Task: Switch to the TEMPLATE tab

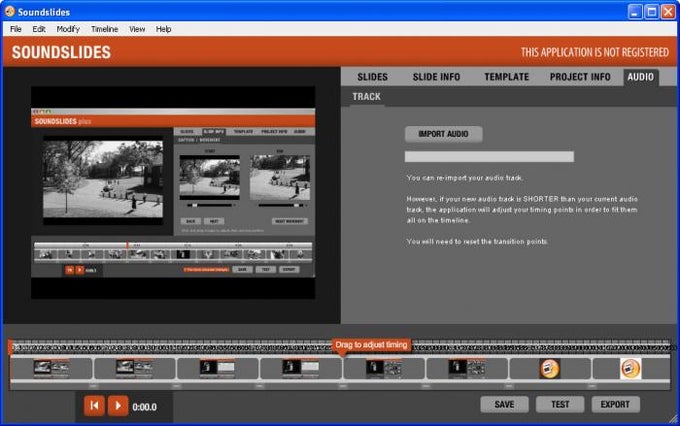Action: coord(507,77)
